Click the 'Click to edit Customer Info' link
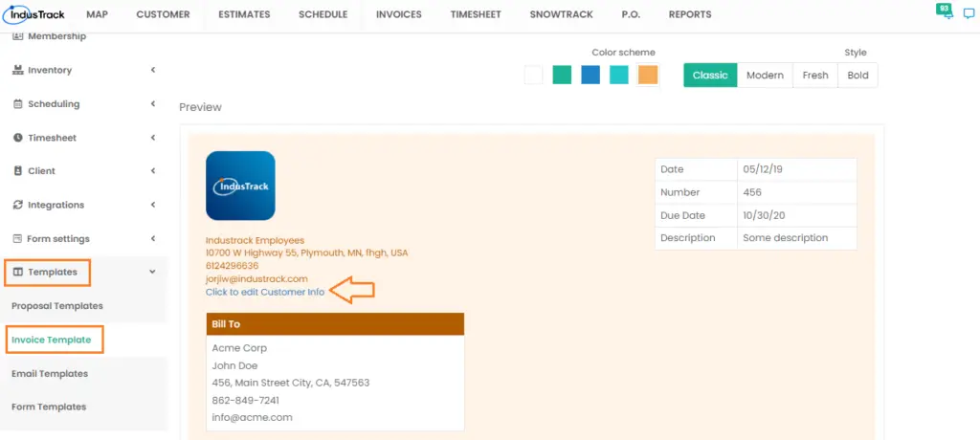Image resolution: width=980 pixels, height=440 pixels. point(265,292)
